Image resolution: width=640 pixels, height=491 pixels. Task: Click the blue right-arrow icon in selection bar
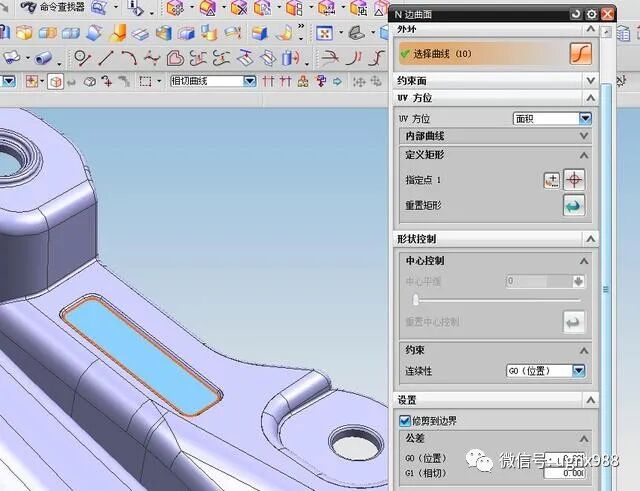[x=337, y=82]
